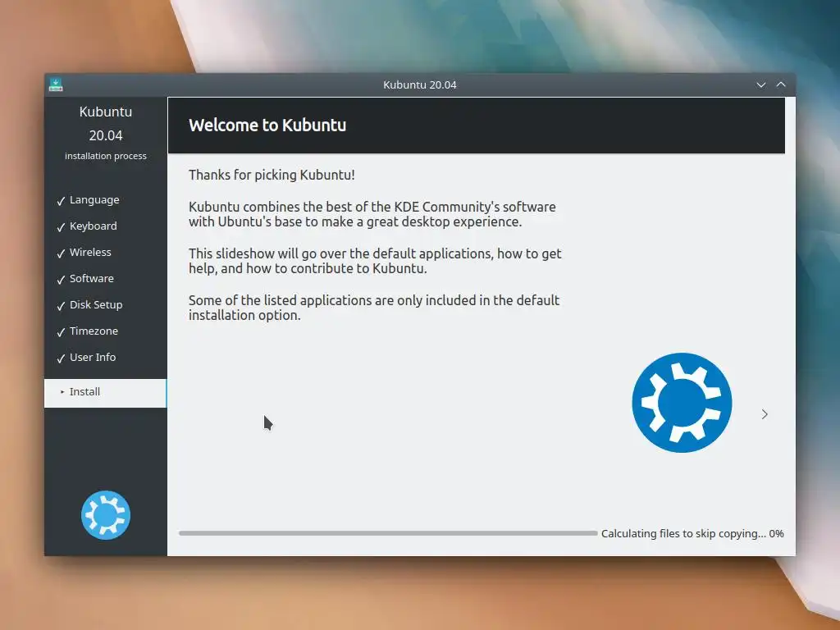Select the User Info step in sidebar
This screenshot has height=630, width=840.
(93, 358)
